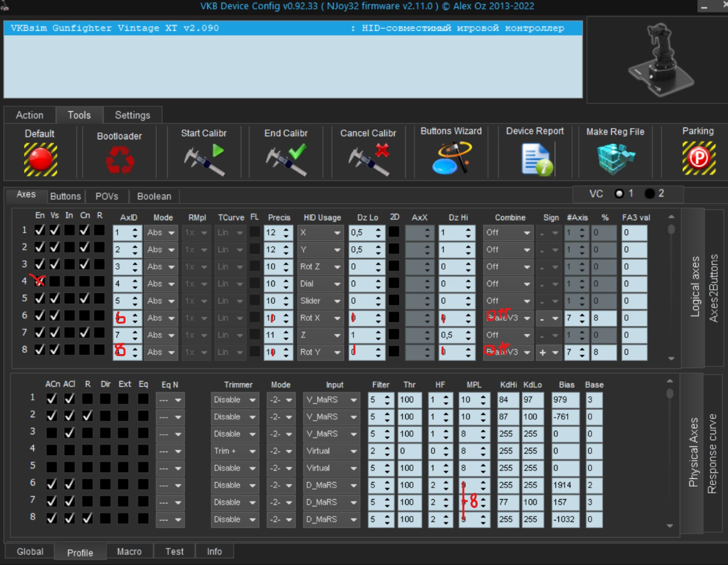
Task: Open Eq N dropdown for physical axis 2
Action: pyautogui.click(x=170, y=417)
